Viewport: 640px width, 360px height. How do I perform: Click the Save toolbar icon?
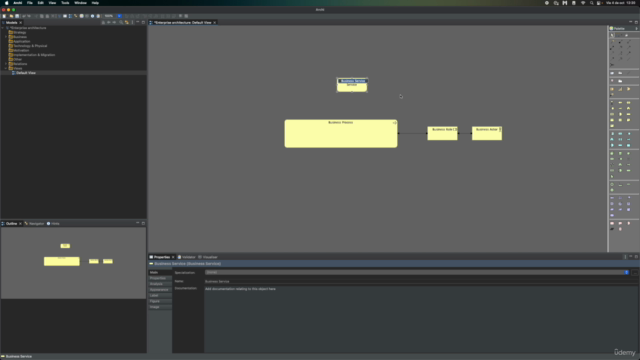click(x=17, y=16)
